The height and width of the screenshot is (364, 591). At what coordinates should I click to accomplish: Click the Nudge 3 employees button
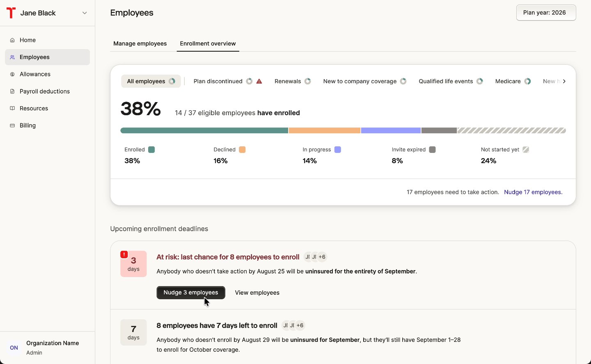[x=191, y=293]
